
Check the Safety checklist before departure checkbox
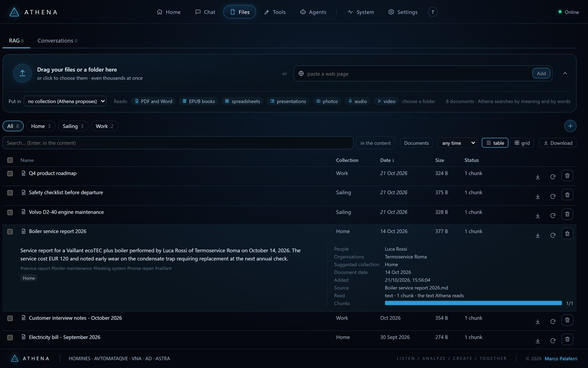(x=10, y=192)
